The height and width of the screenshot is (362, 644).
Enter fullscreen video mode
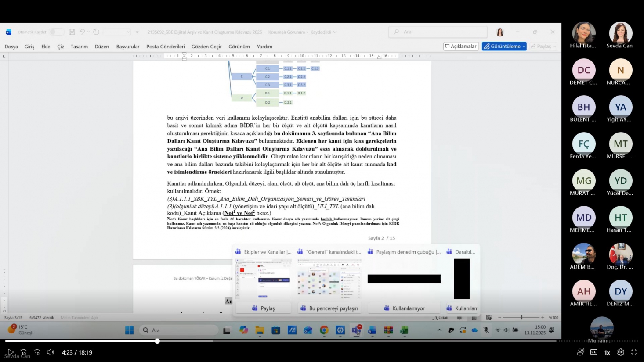(x=634, y=352)
